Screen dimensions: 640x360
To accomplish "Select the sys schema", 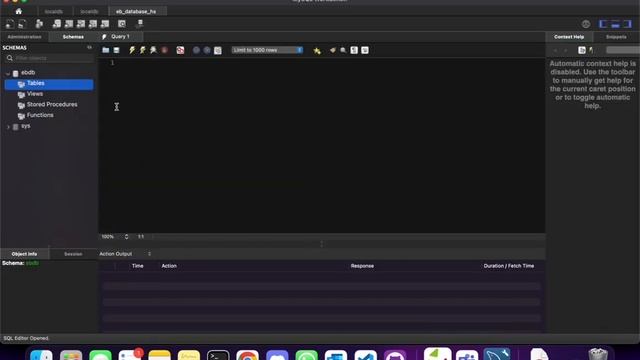I will click(x=25, y=126).
